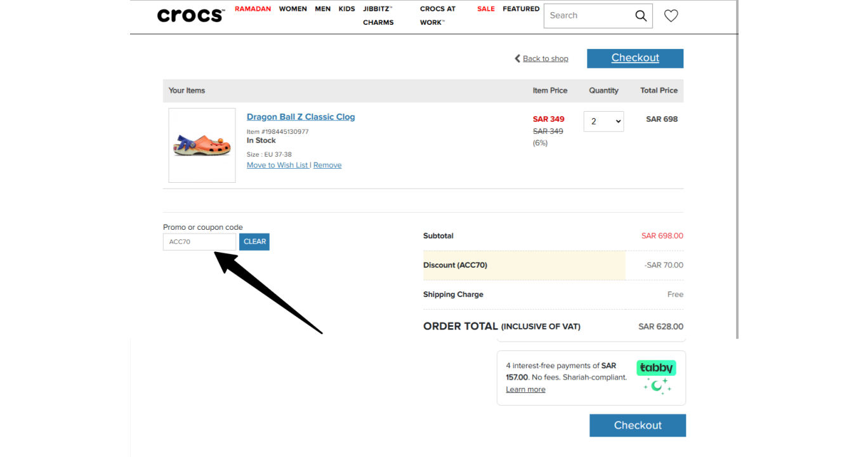Click the Size : EU 37-38 text

pyautogui.click(x=269, y=154)
